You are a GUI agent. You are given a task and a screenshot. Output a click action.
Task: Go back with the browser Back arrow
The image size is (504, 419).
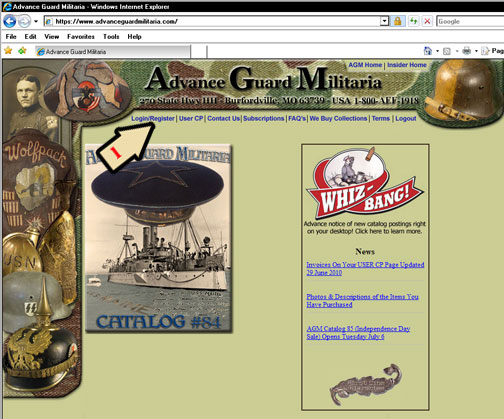click(10, 22)
